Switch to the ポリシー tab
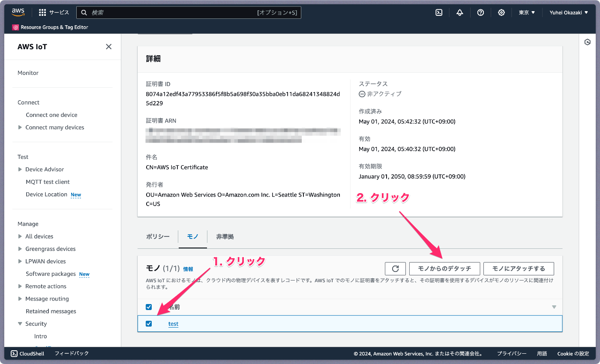This screenshot has width=600, height=364. [158, 236]
